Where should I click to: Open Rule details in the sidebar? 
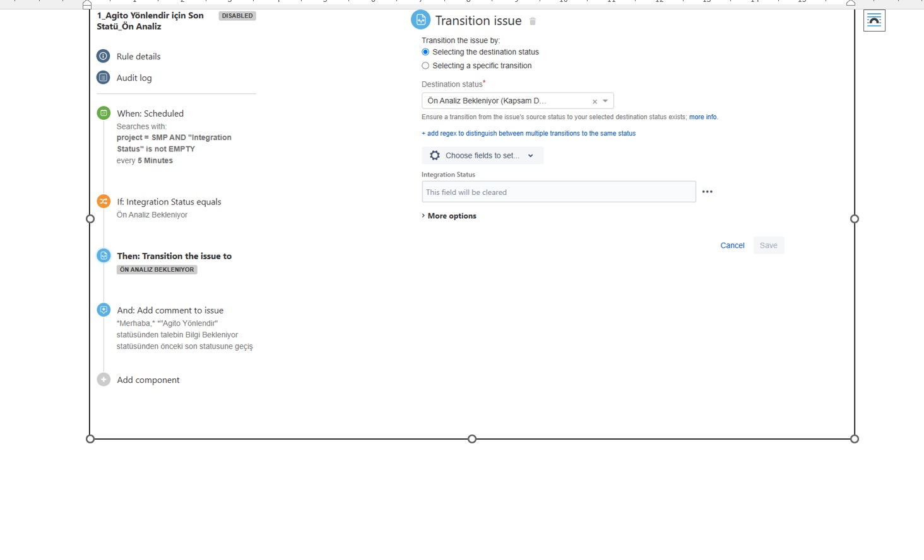[138, 56]
